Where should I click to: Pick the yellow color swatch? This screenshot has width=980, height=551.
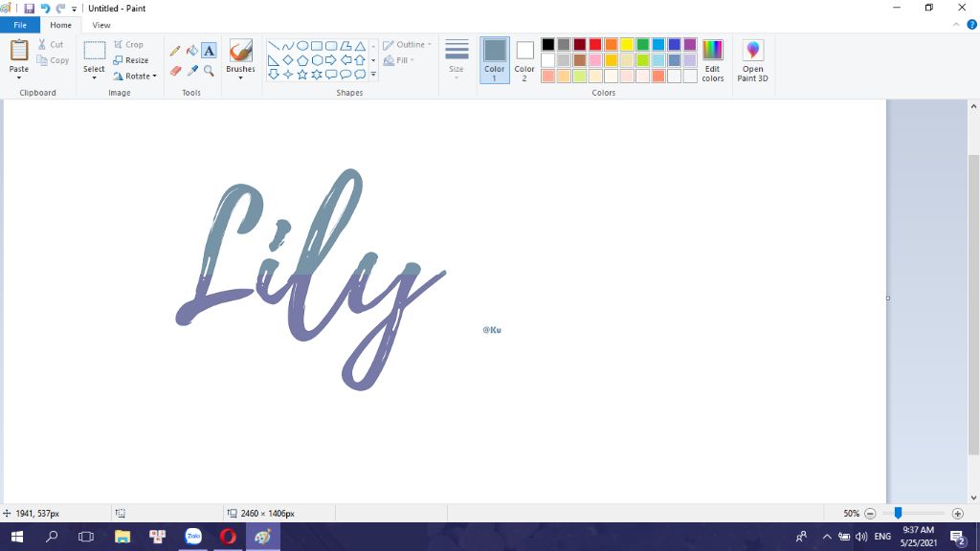point(627,44)
